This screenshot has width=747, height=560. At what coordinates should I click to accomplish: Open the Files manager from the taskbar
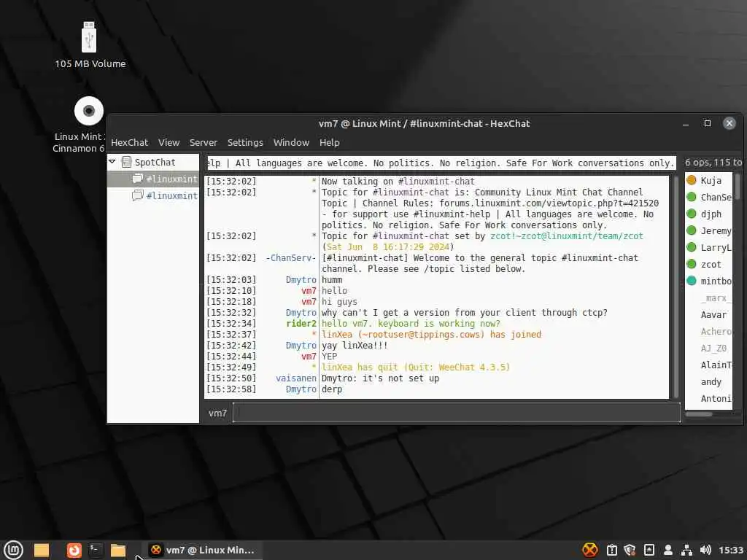coord(117,550)
